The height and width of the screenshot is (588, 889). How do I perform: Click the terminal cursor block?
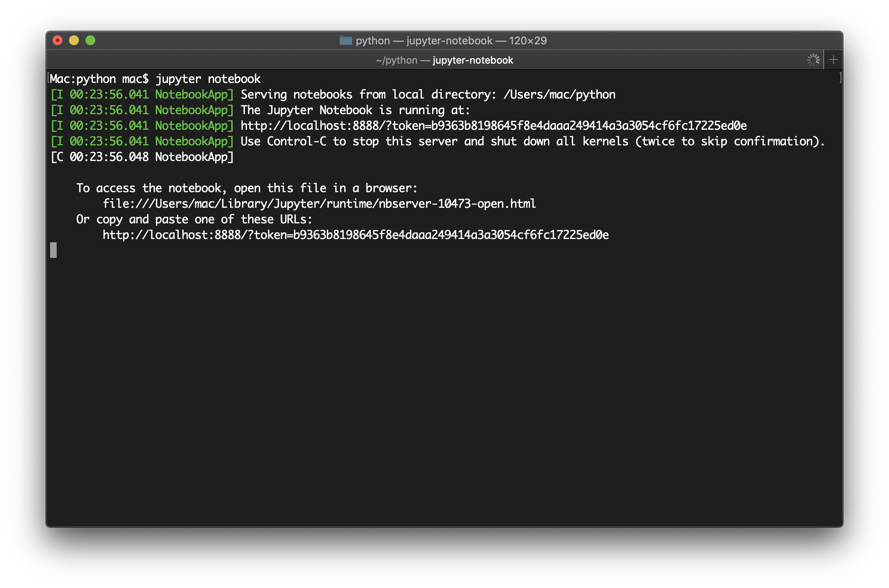pyautogui.click(x=53, y=250)
